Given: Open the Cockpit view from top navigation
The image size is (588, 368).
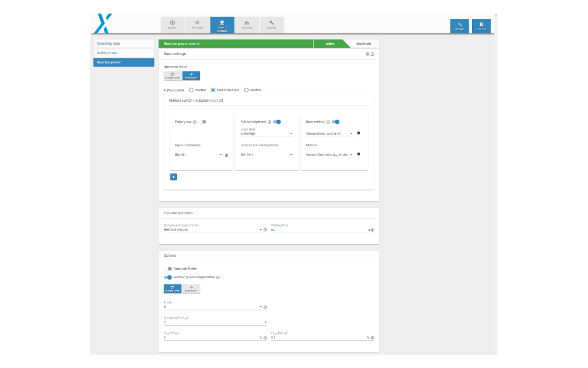Looking at the screenshot, I should tap(173, 24).
